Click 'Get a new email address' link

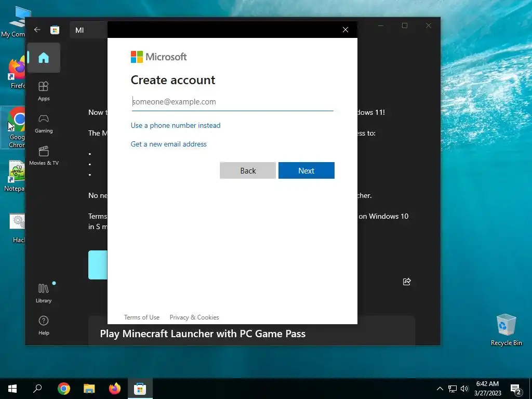(x=168, y=144)
